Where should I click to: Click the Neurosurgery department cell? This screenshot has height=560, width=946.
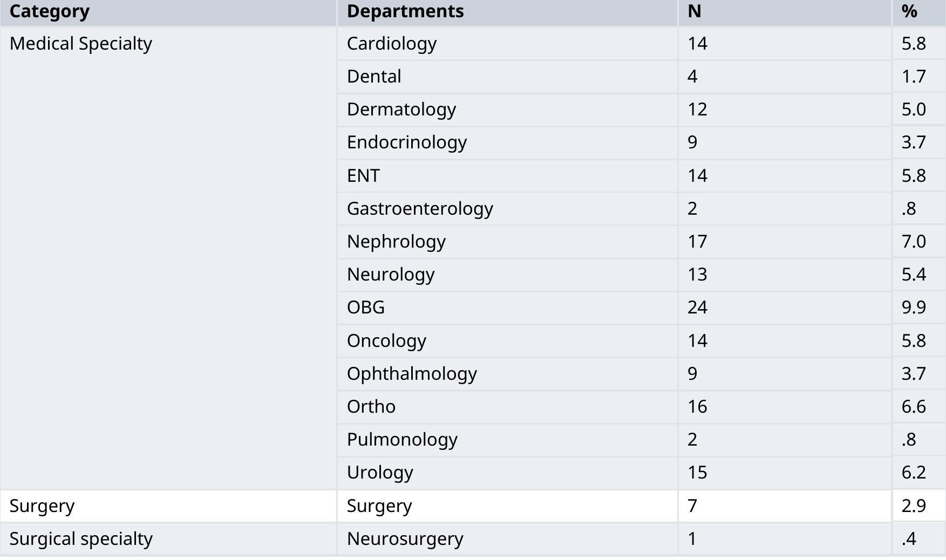tap(405, 539)
